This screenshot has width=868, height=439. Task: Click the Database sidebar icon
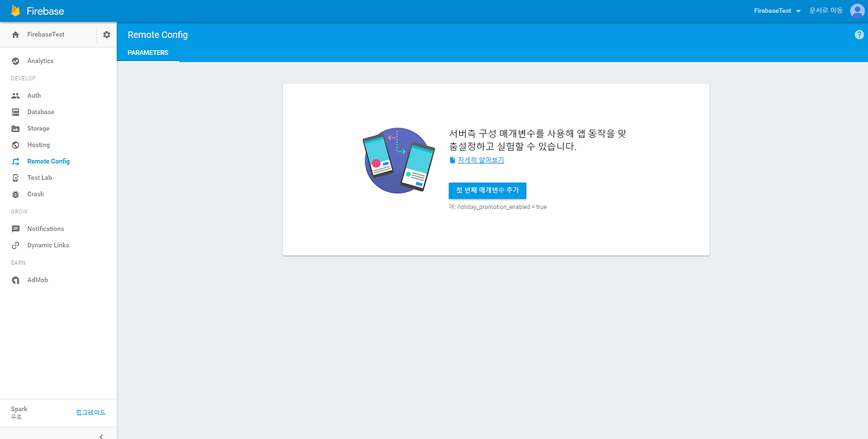16,112
